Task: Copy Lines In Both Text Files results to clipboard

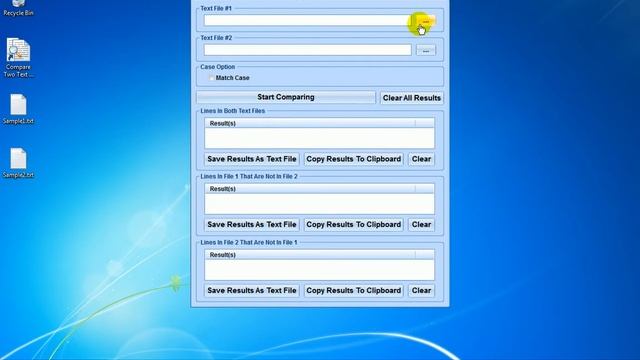Action: [353, 159]
